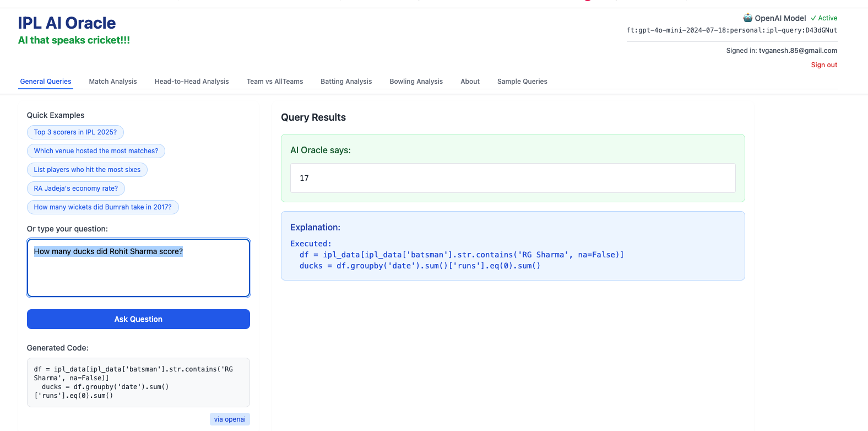Pick the 'Which venue hosted the most matches?' example

(96, 151)
